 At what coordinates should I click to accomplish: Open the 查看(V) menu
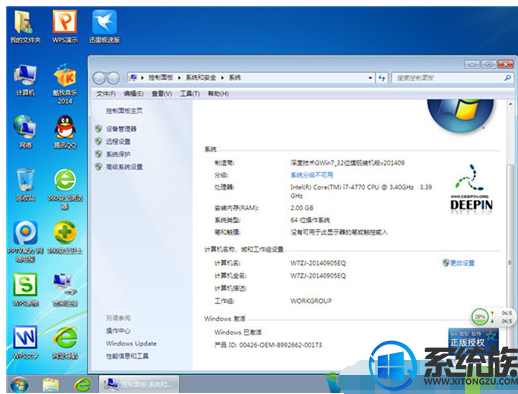(x=162, y=94)
